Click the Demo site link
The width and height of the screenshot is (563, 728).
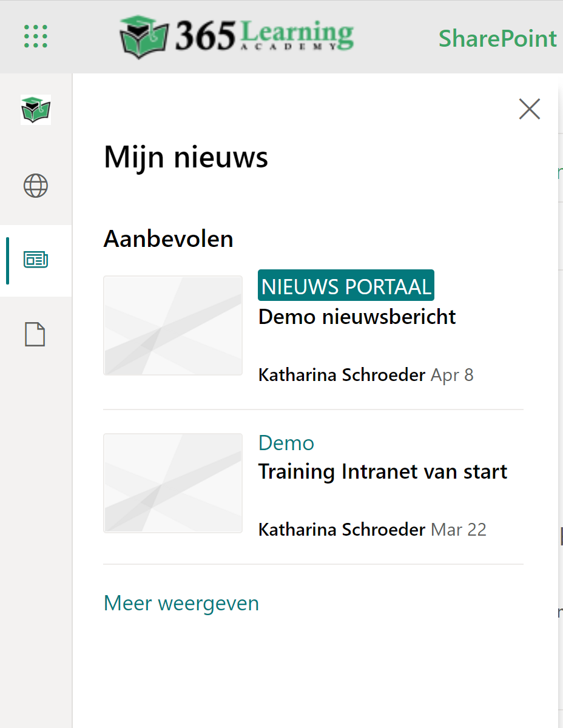pyautogui.click(x=286, y=443)
